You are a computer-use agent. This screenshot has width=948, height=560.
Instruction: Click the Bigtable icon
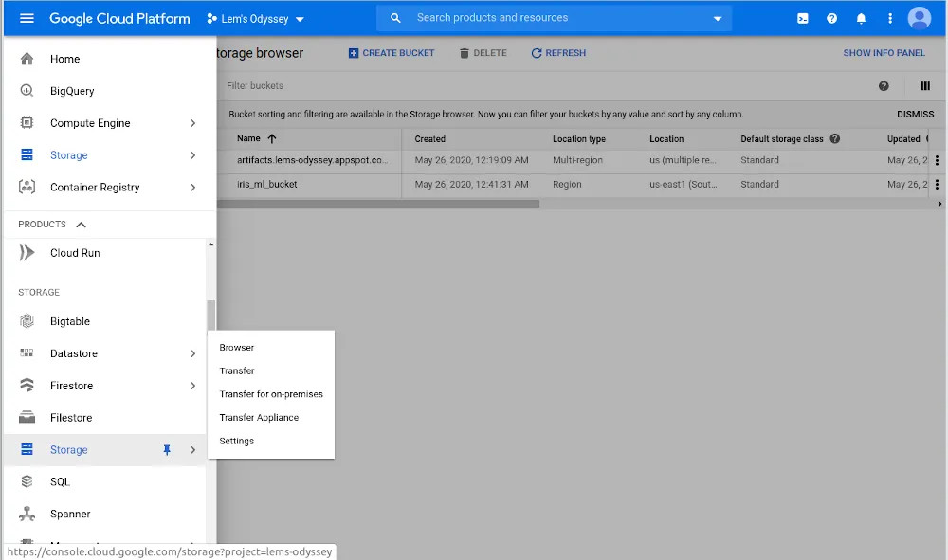[27, 321]
